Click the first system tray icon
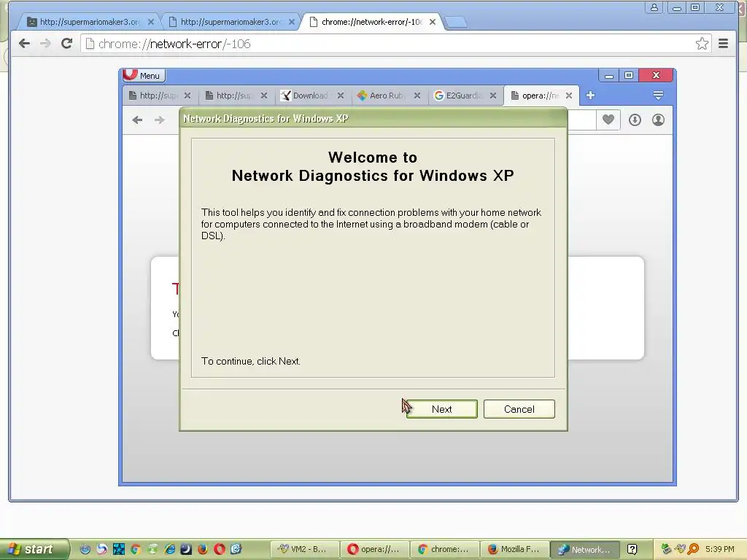Viewport: 747px width, 560px height. pos(666,550)
